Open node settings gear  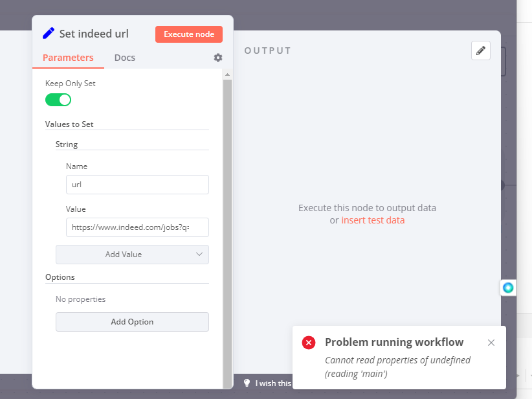[x=218, y=58]
